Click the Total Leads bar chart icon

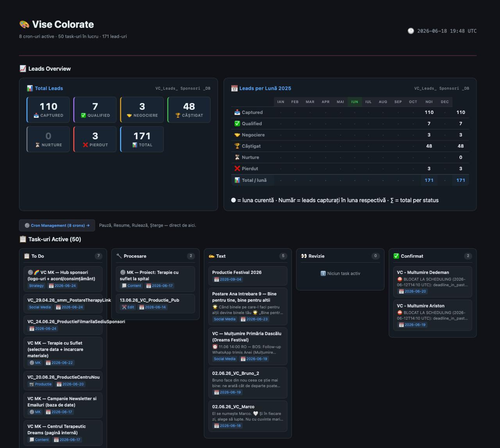[30, 88]
